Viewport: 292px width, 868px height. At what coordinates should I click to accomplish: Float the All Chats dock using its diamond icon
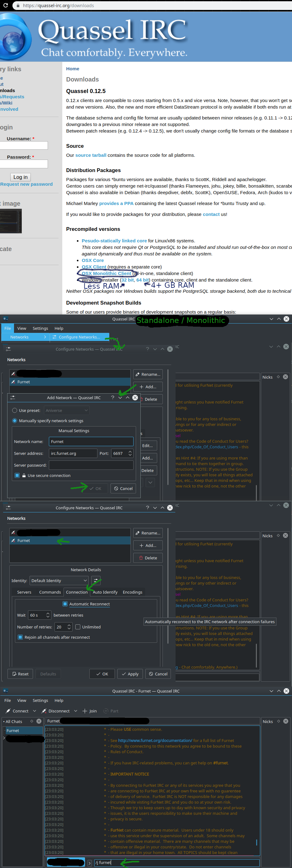(x=32, y=721)
